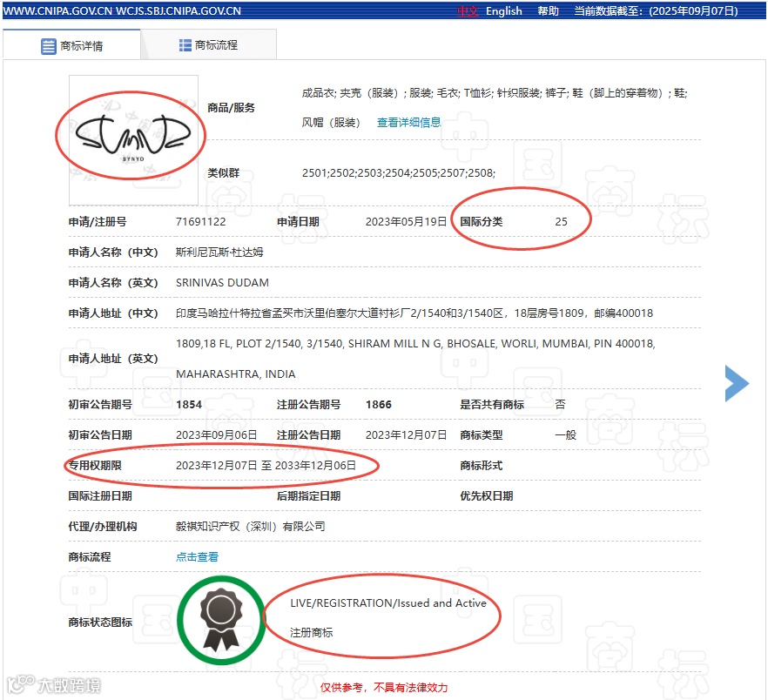This screenshot has width=768, height=700.
Task: Click the 后期指定日期 label
Action: tap(308, 496)
